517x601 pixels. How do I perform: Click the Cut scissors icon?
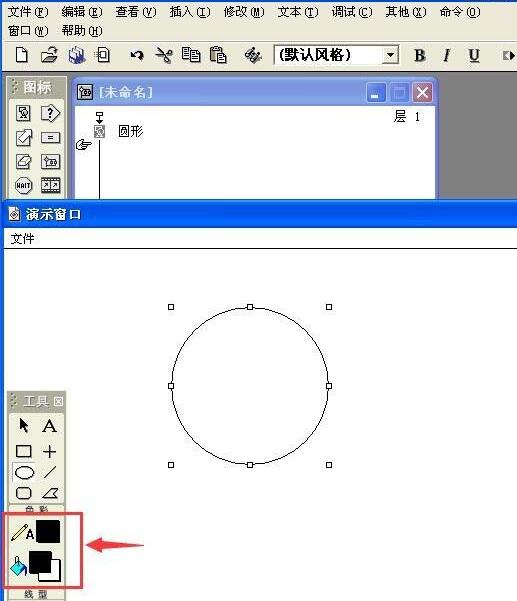[x=164, y=55]
